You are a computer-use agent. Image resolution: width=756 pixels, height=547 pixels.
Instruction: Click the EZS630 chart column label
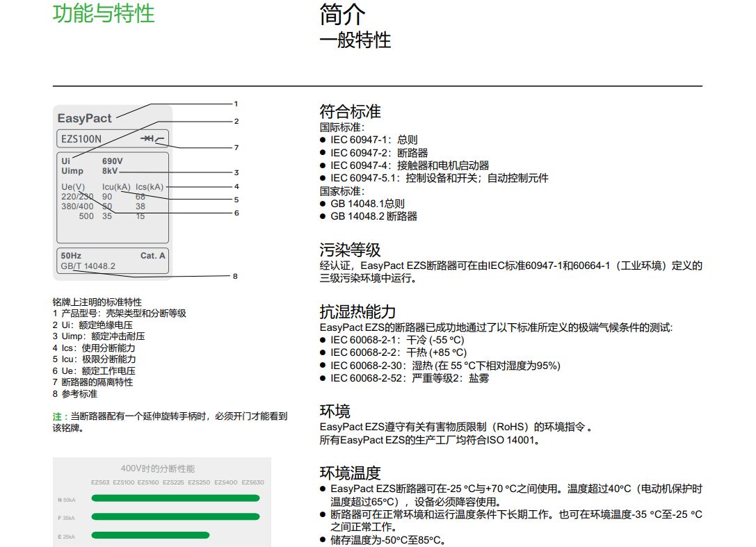click(x=252, y=482)
